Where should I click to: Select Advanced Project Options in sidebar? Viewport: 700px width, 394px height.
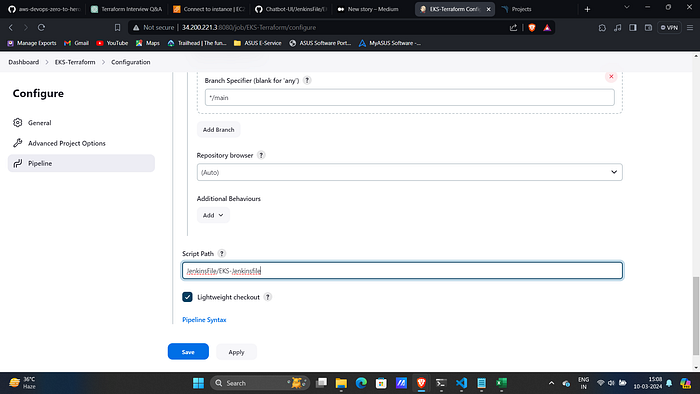[x=81, y=143]
